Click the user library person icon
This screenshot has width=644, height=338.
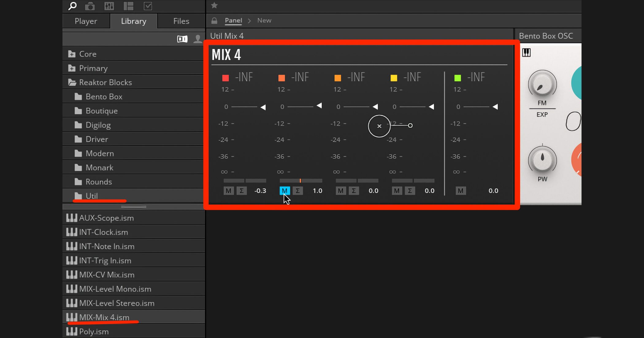tap(198, 39)
